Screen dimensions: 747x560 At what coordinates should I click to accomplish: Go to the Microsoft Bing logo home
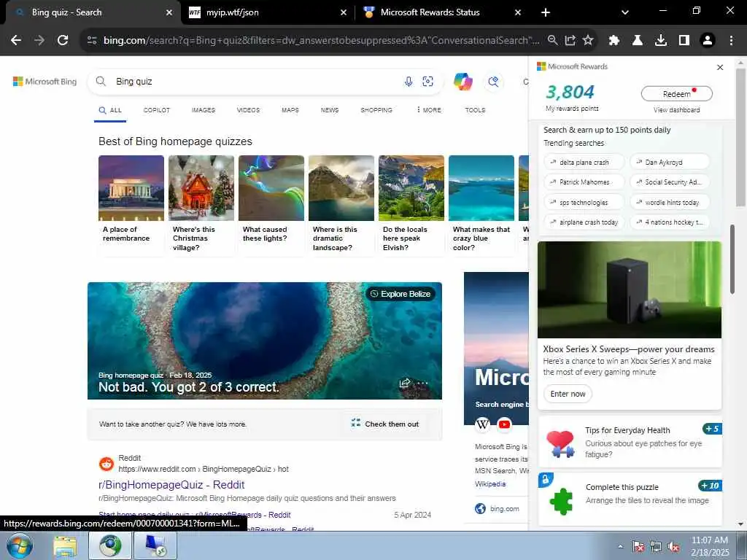44,82
